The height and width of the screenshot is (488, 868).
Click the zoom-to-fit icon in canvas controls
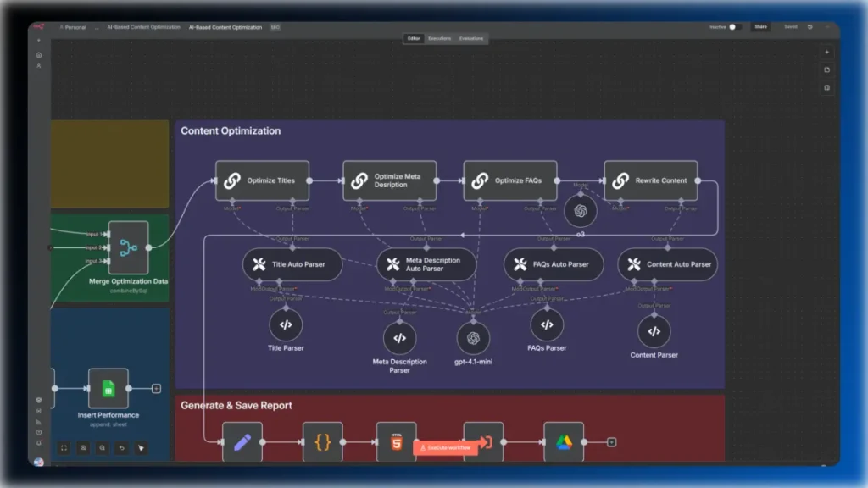(x=64, y=447)
